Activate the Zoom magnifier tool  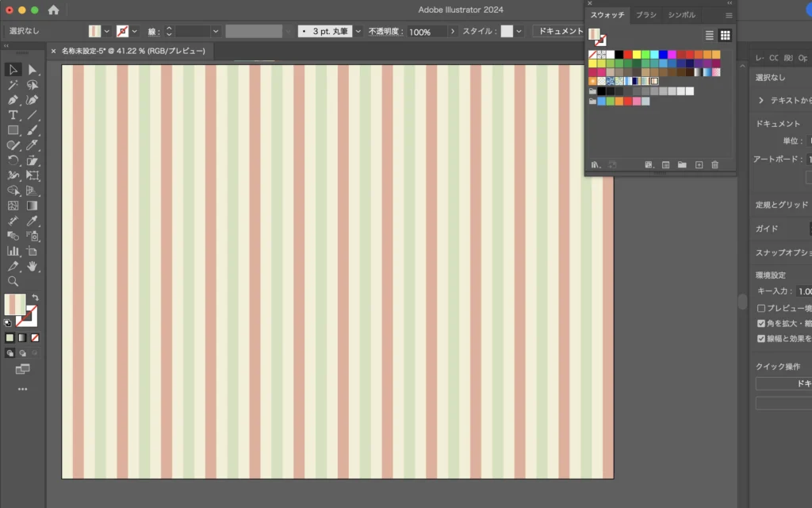point(13,281)
